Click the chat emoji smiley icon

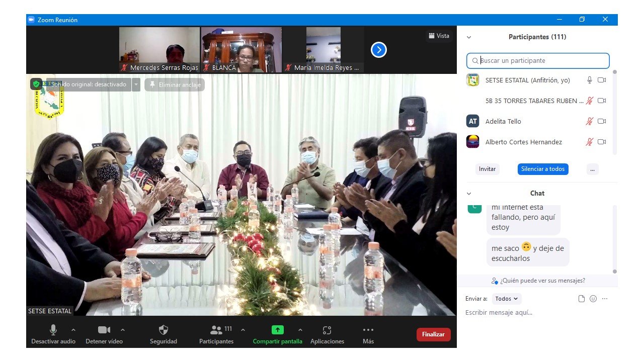593,299
